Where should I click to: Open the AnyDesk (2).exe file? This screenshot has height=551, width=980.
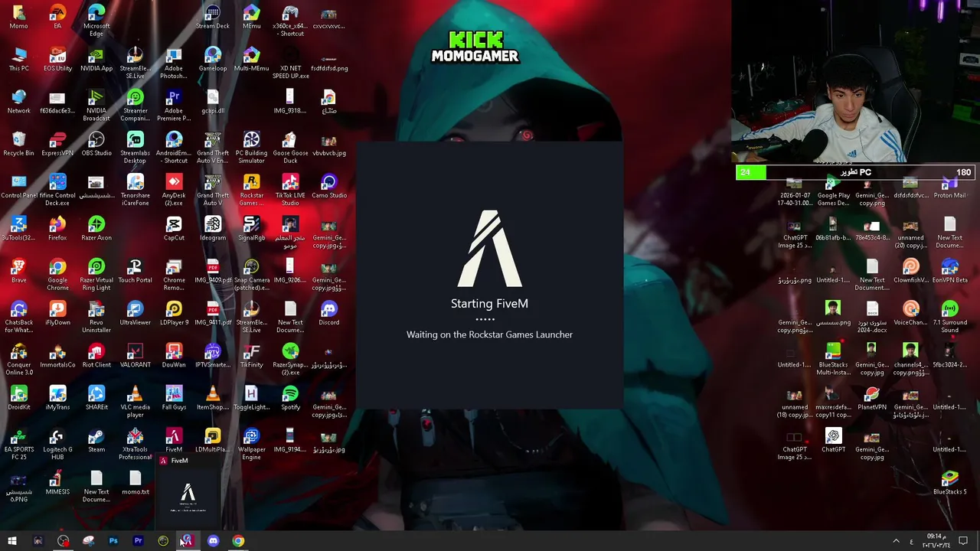tap(174, 190)
